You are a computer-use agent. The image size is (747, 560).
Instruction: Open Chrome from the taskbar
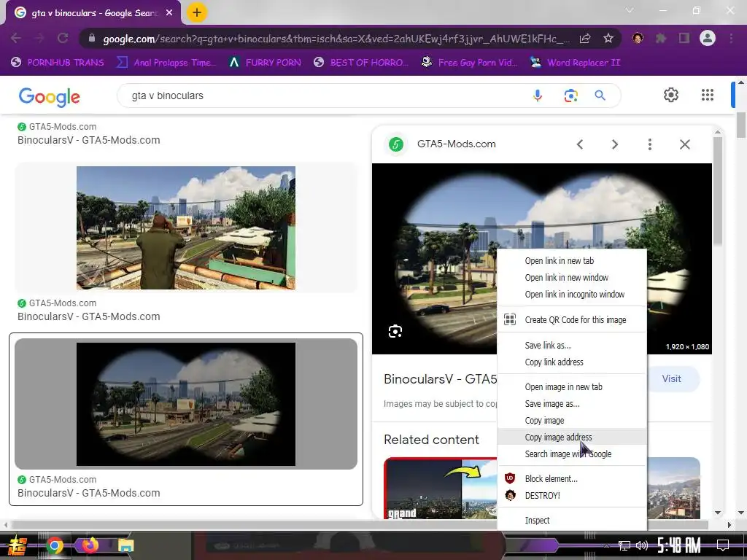(x=54, y=545)
